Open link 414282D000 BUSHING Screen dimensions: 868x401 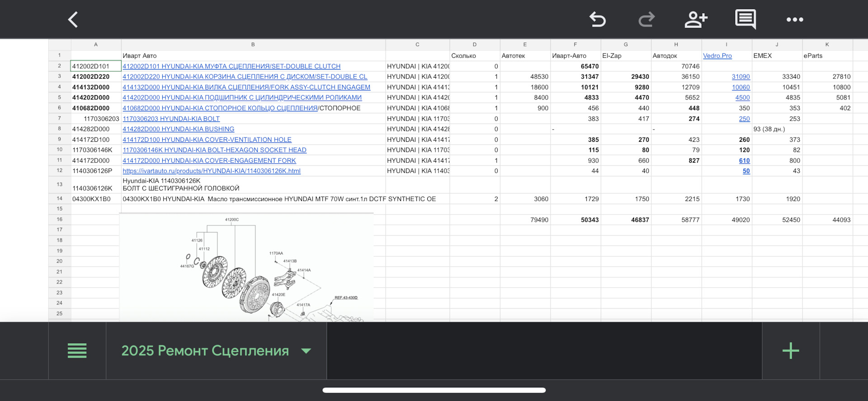(178, 129)
